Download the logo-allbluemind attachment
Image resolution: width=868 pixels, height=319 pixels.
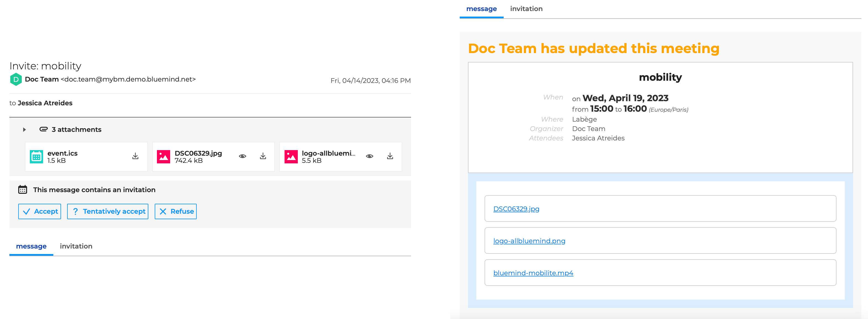point(390,156)
